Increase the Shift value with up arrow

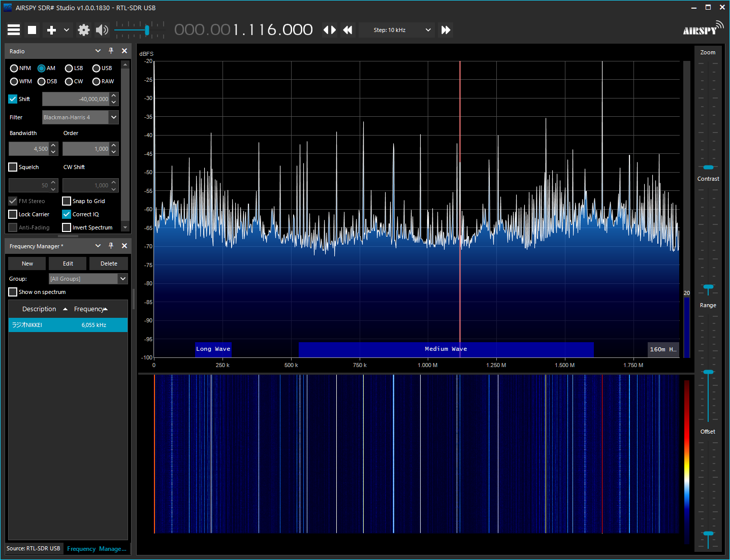click(114, 95)
